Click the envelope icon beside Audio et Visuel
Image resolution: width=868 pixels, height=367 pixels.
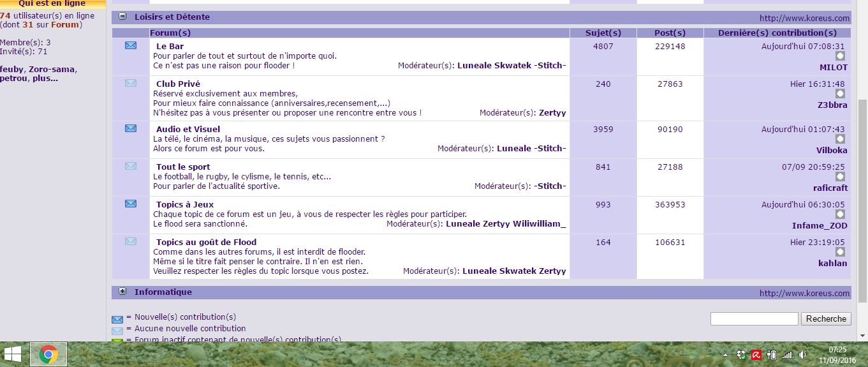click(x=131, y=128)
